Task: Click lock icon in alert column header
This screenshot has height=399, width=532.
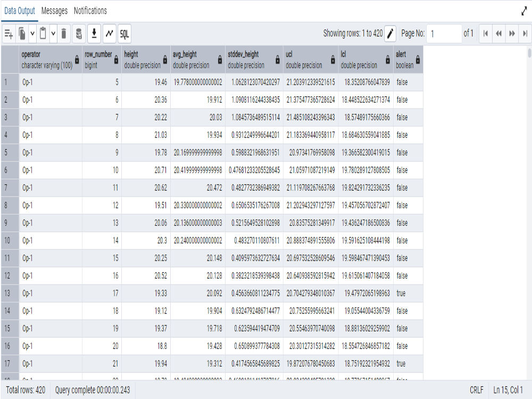Action: [418, 60]
